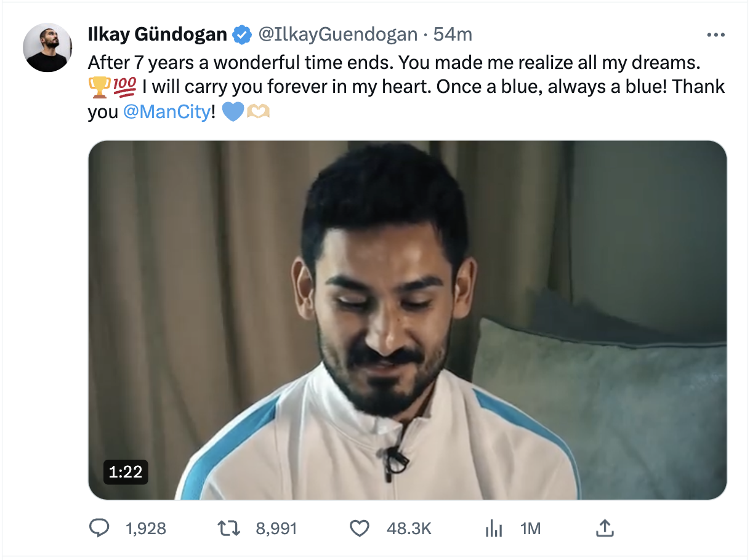This screenshot has height=560, width=750.
Task: Open the three-dot more options menu
Action: tap(716, 35)
